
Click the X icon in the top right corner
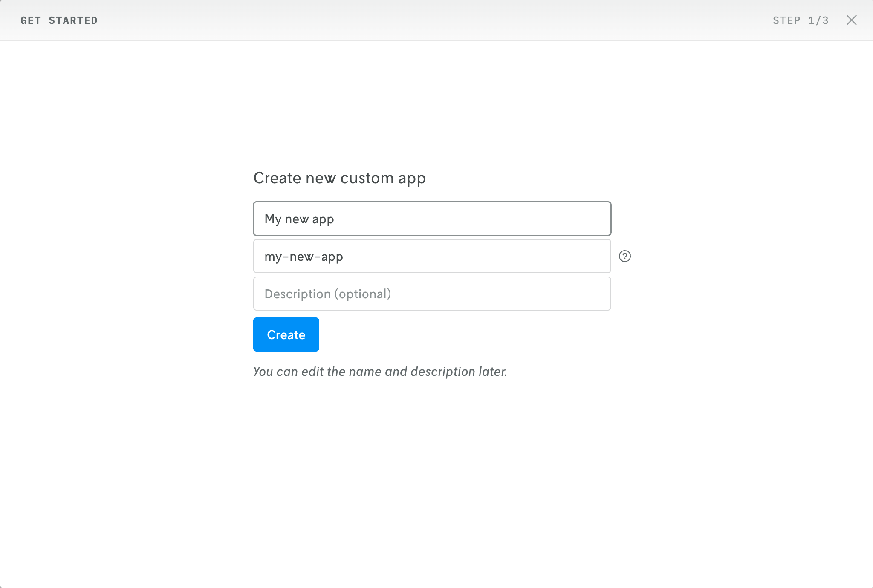(x=851, y=20)
